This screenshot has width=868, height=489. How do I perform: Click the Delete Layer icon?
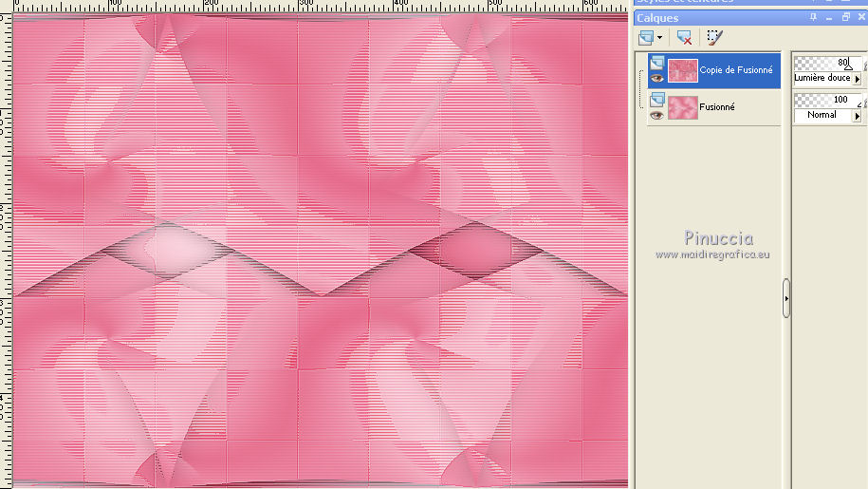(685, 38)
